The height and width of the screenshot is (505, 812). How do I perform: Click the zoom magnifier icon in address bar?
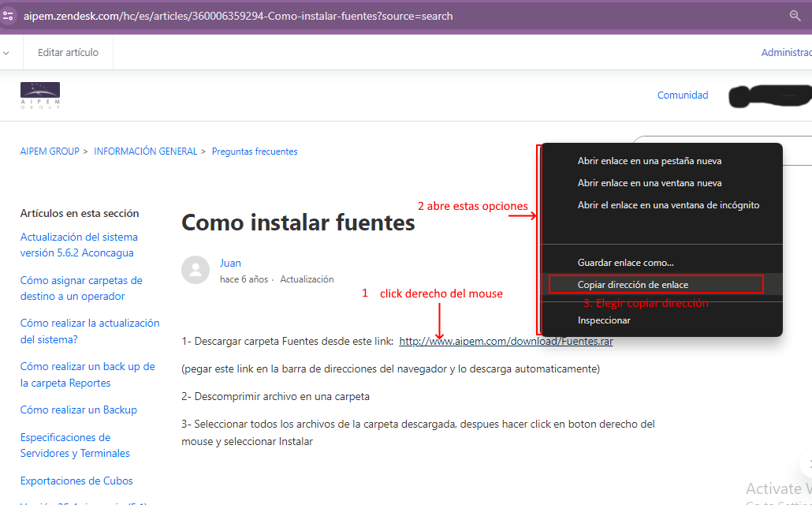(795, 16)
